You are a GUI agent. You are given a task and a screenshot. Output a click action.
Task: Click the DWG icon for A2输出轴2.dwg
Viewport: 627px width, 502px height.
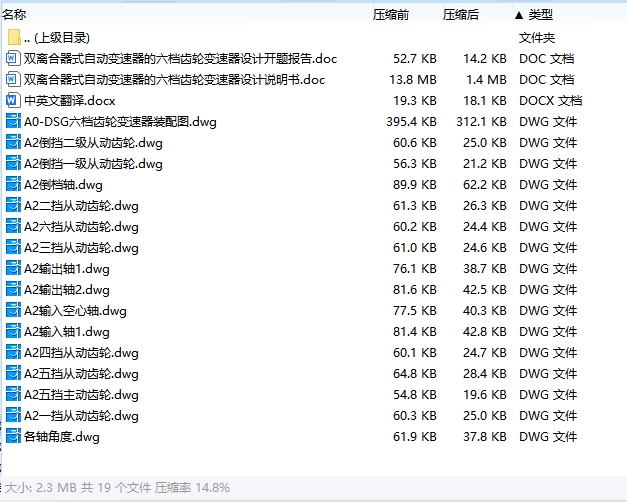coord(13,289)
